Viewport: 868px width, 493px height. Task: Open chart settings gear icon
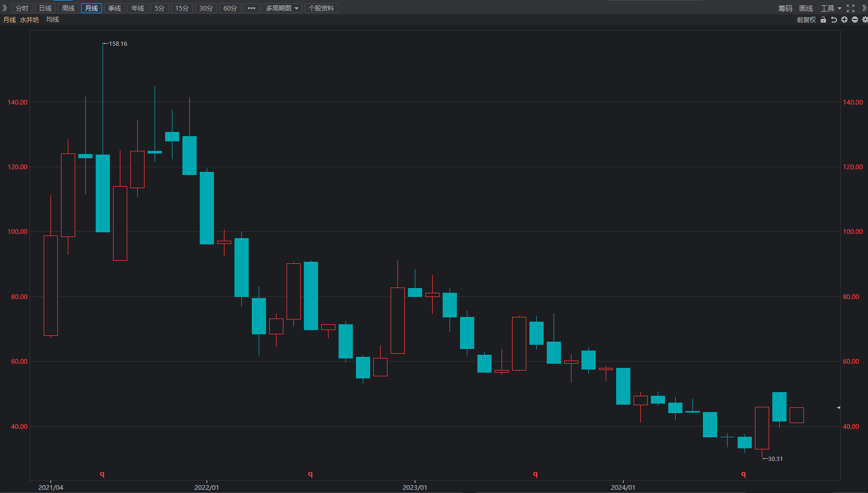865,20
